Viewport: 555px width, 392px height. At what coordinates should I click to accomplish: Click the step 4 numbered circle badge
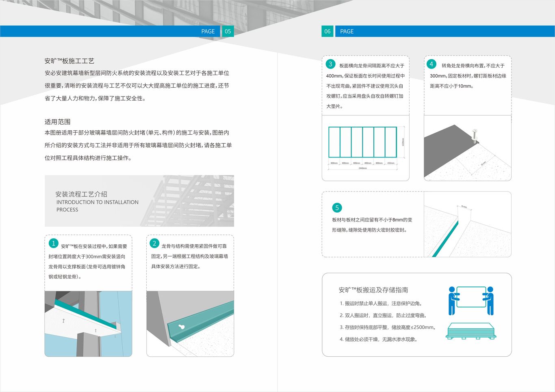click(x=431, y=64)
